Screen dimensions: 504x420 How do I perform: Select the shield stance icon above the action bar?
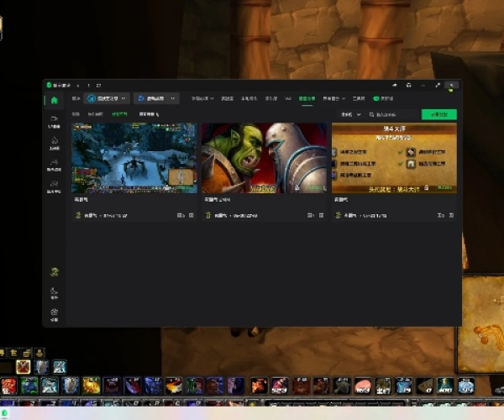coord(41,366)
